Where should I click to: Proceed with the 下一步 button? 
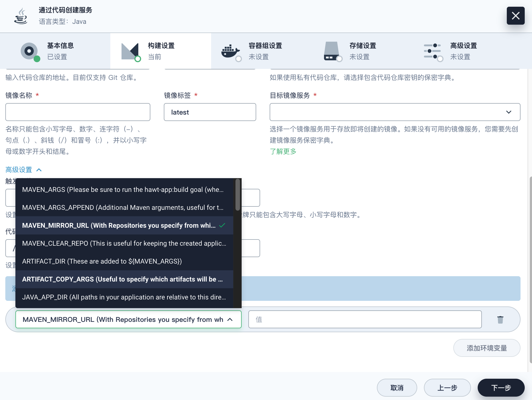(x=501, y=388)
